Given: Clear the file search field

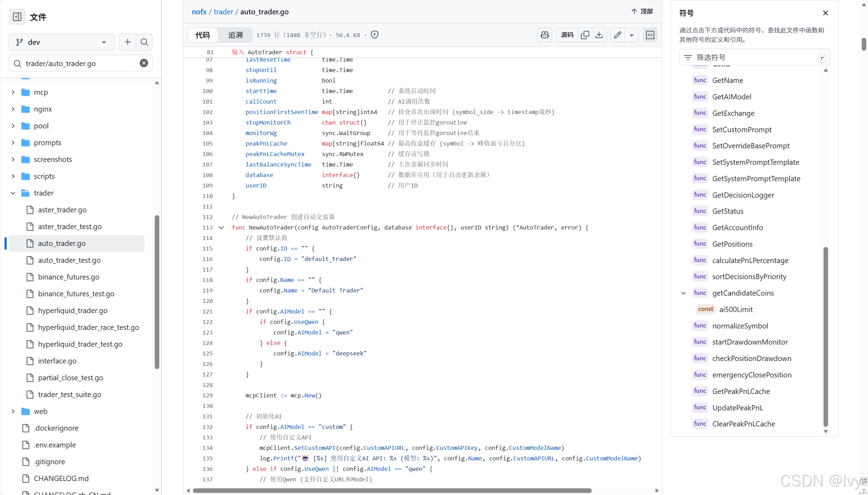Looking at the screenshot, I should click(144, 63).
